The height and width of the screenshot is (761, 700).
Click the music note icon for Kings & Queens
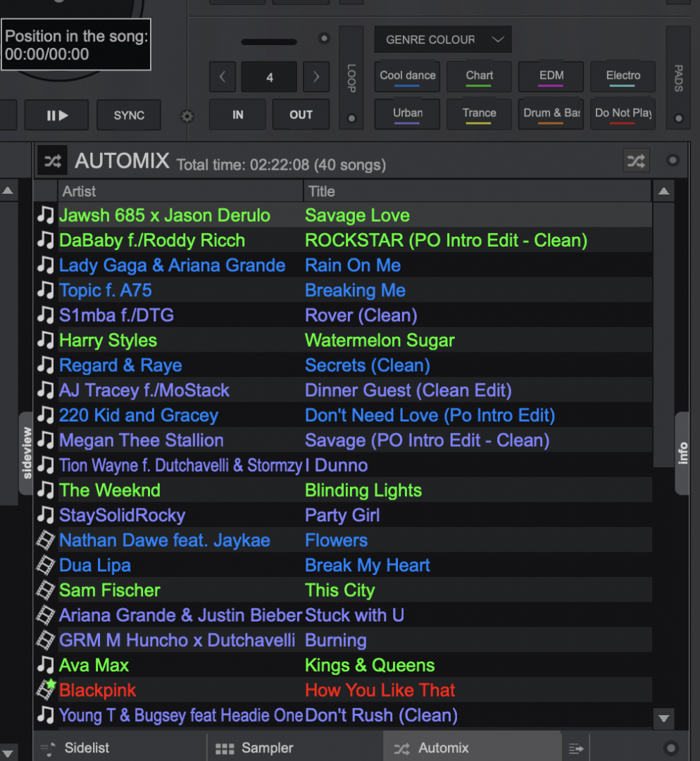pos(46,664)
